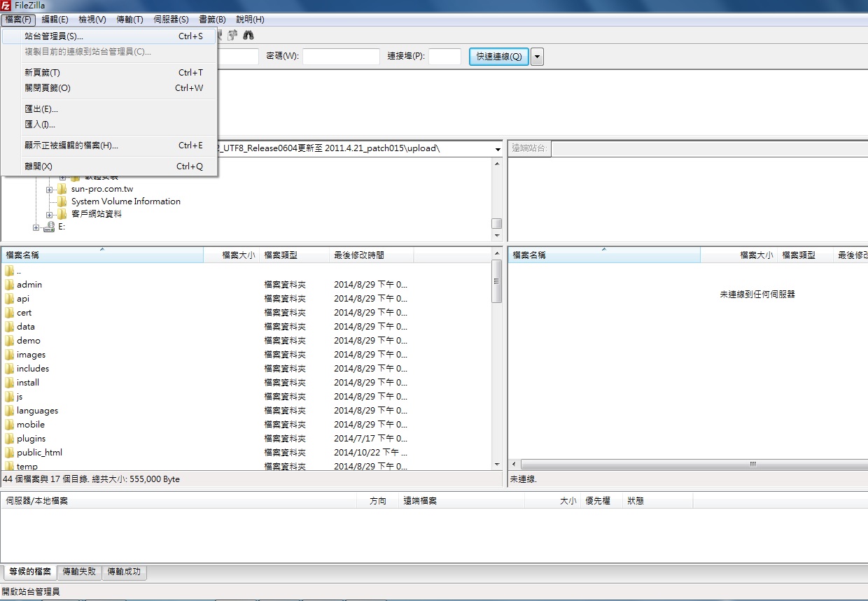Click the parent directory '..' folder icon
This screenshot has height=601, width=868.
9,271
